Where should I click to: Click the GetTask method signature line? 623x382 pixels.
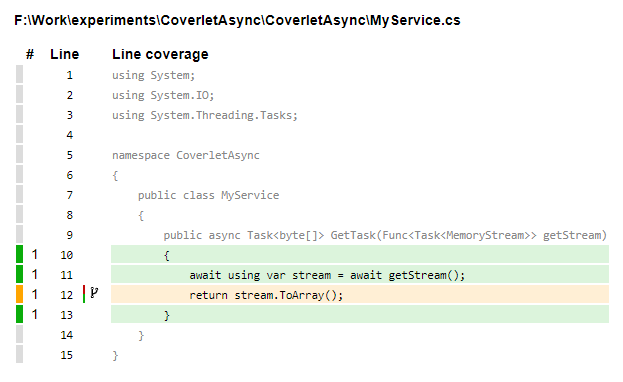pos(385,235)
